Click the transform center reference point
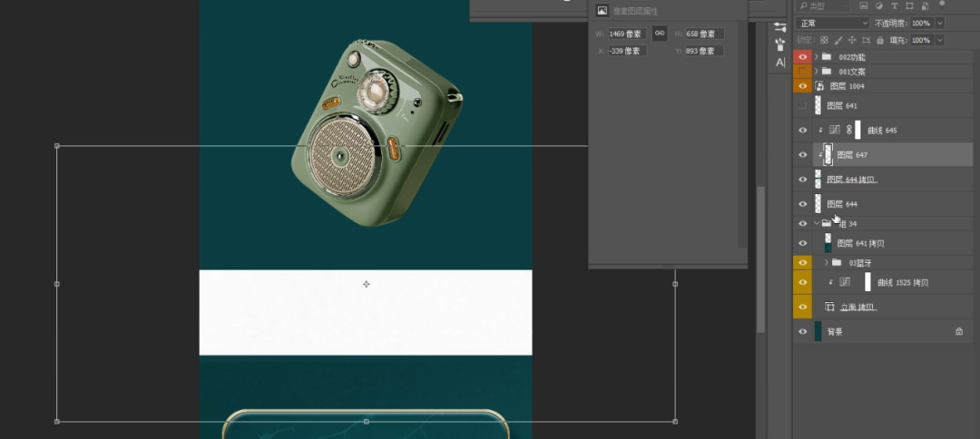Screen dimensions: 980x439 pyautogui.click(x=367, y=284)
